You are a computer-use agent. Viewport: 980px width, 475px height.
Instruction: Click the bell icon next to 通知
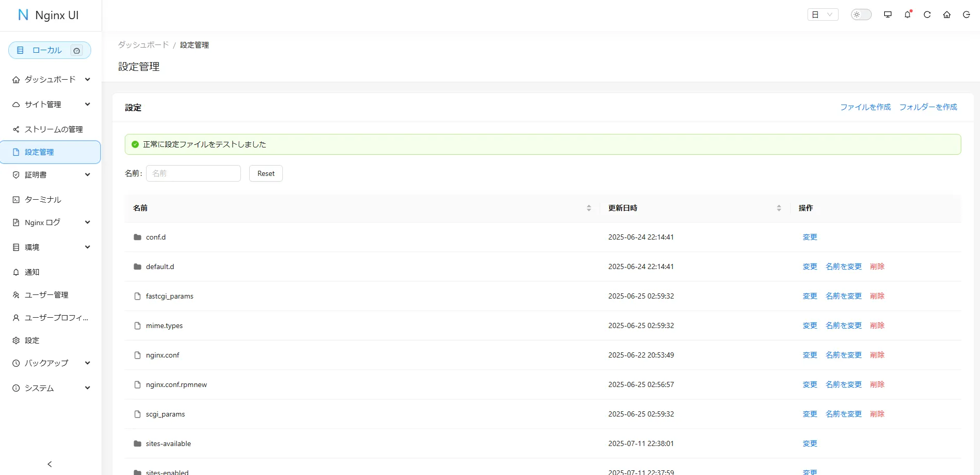(x=16, y=272)
